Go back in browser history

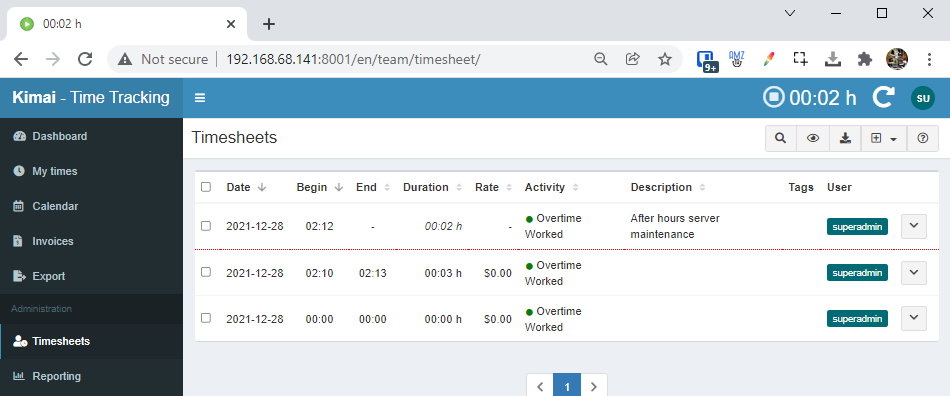[21, 59]
